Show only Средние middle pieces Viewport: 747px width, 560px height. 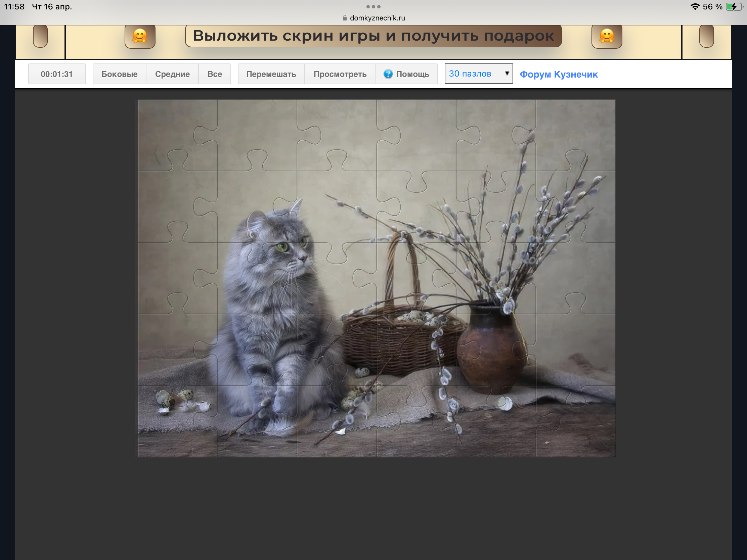pyautogui.click(x=172, y=74)
